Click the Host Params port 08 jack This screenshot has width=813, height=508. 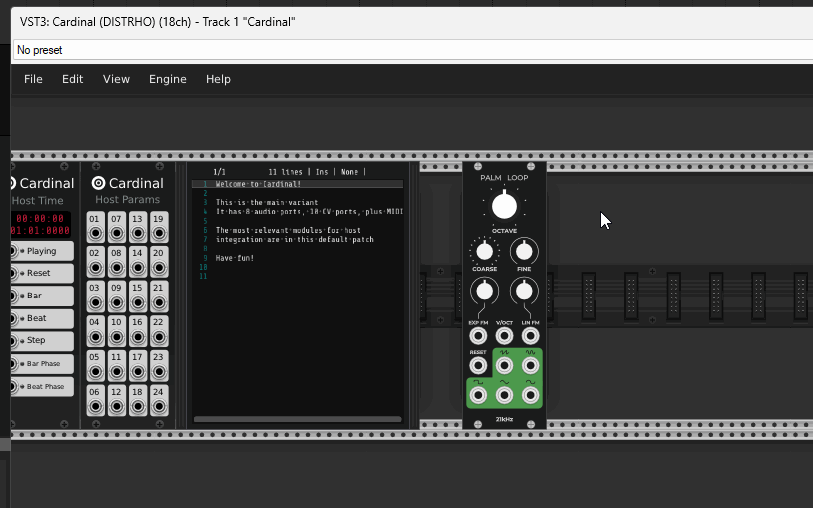coord(117,268)
